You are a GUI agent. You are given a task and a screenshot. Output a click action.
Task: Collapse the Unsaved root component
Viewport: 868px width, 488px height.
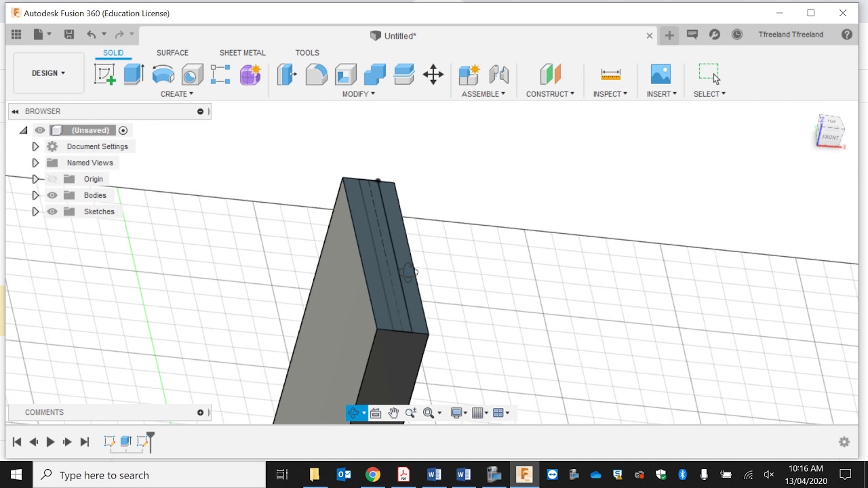[24, 130]
